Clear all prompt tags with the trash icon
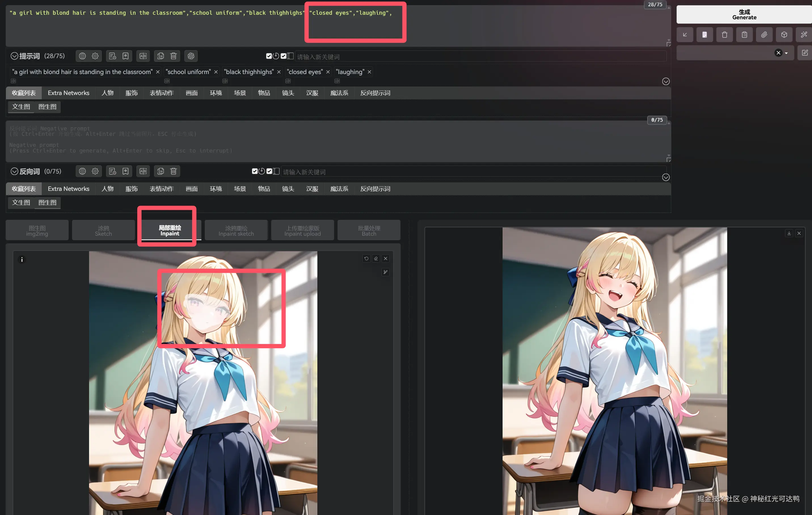 (174, 56)
